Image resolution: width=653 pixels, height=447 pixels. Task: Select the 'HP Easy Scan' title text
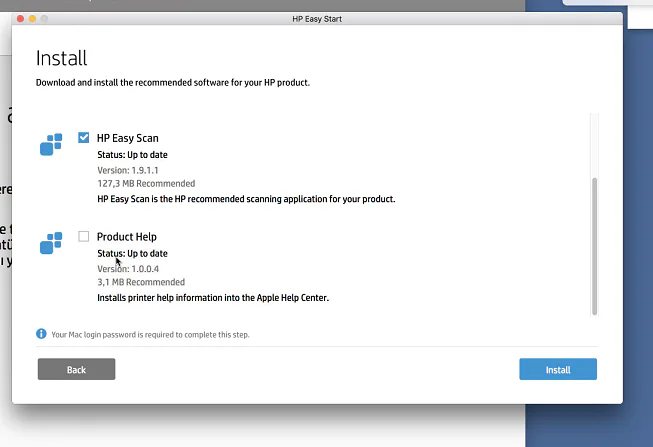128,138
